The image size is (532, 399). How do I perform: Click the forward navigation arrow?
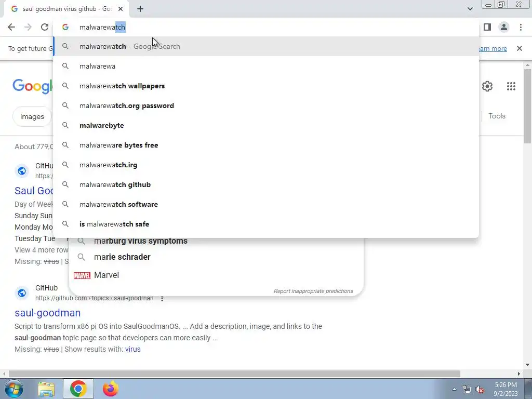(28, 27)
